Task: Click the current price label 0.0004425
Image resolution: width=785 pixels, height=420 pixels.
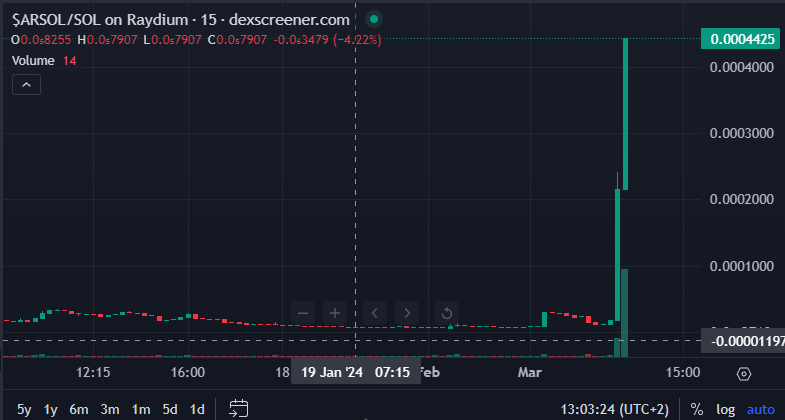Action: click(740, 39)
